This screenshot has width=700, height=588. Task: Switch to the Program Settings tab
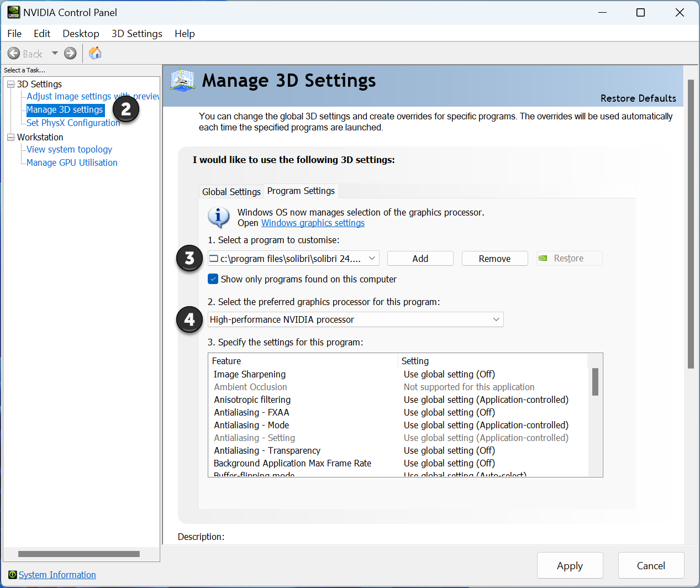[301, 191]
